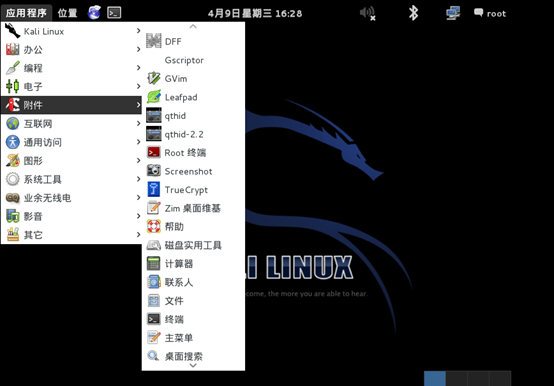Launch the 磁盘实用工具 disk utility icon
Viewport: 554px width, 386px height.
click(x=154, y=245)
